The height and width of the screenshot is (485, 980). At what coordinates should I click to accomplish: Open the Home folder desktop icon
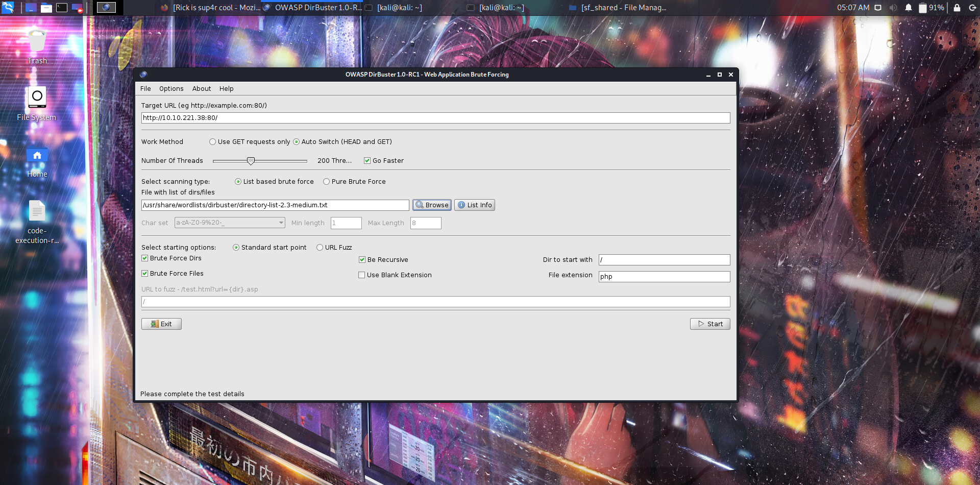coord(37,162)
